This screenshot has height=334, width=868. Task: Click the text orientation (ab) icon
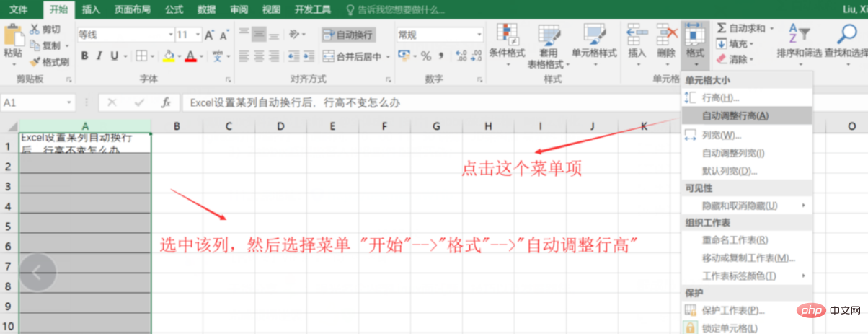tap(296, 34)
